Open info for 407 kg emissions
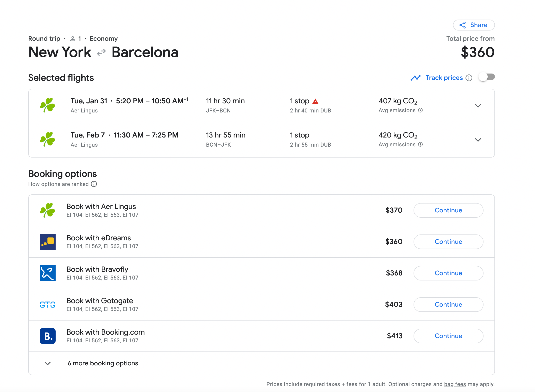The image size is (535, 392). pyautogui.click(x=420, y=110)
